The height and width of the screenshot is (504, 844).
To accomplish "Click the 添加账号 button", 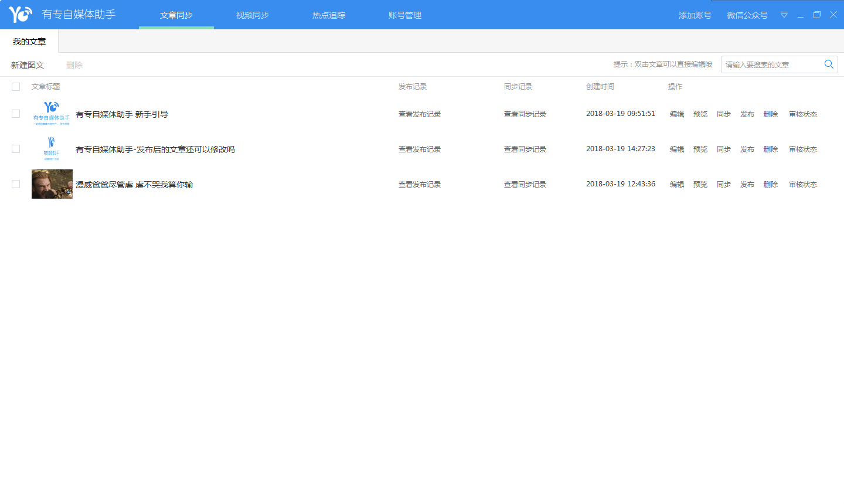I will click(695, 15).
